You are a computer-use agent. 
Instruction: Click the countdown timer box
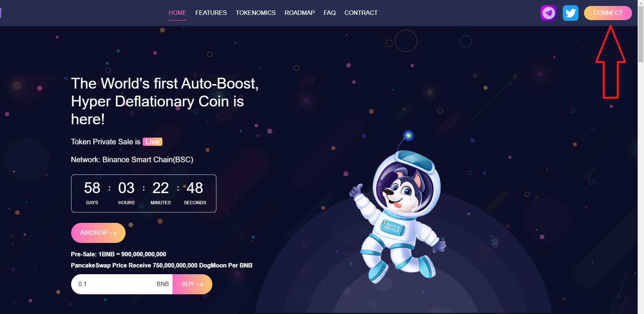tap(143, 193)
